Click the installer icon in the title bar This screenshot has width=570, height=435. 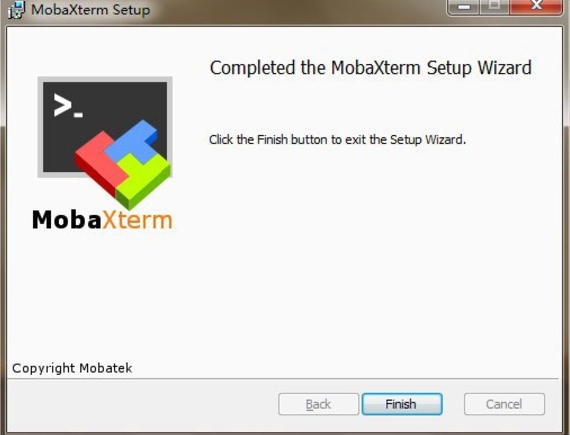16,10
